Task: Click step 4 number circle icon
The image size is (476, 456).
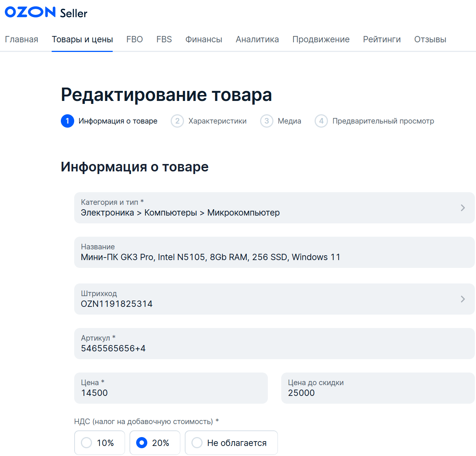Action: (x=321, y=121)
